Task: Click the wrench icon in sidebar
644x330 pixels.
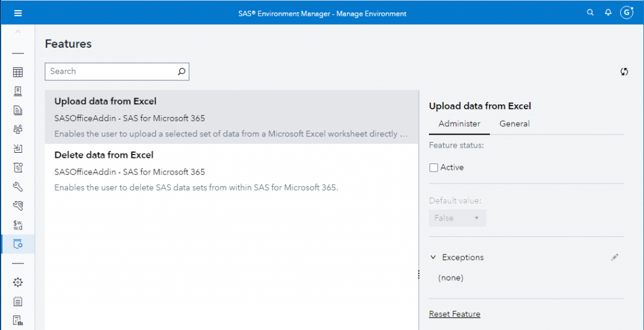Action: click(x=18, y=186)
